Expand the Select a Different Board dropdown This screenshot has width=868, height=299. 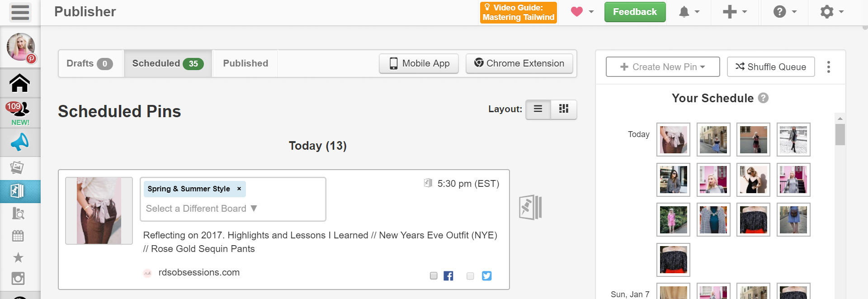point(201,209)
